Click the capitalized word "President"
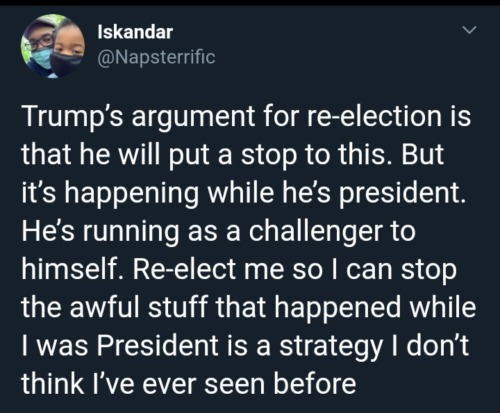 tap(158, 346)
